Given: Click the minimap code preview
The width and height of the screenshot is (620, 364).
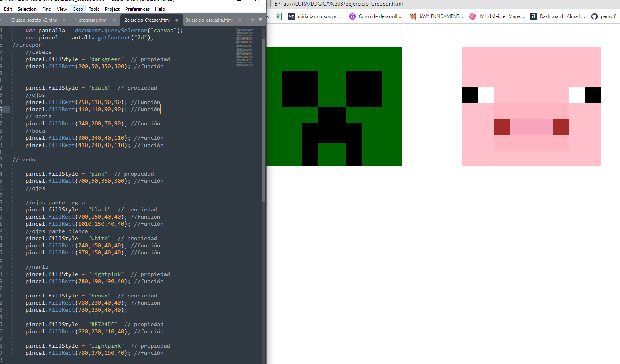Looking at the screenshot, I should click(244, 47).
